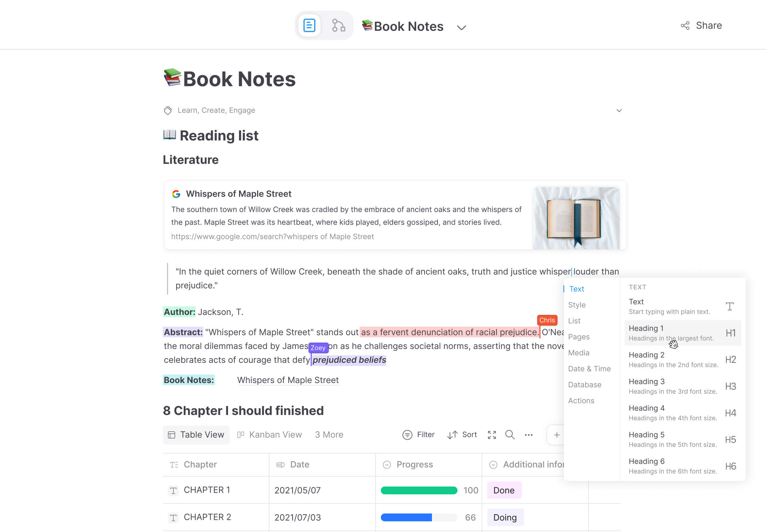Viewport: 766px width, 532px height.
Task: Expand database to full screen
Action: tap(492, 435)
